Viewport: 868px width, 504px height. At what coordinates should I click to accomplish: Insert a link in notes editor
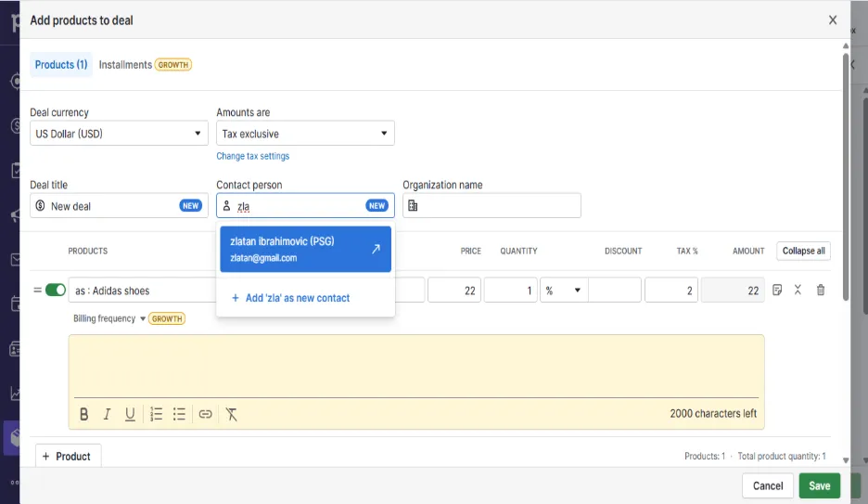click(x=205, y=414)
